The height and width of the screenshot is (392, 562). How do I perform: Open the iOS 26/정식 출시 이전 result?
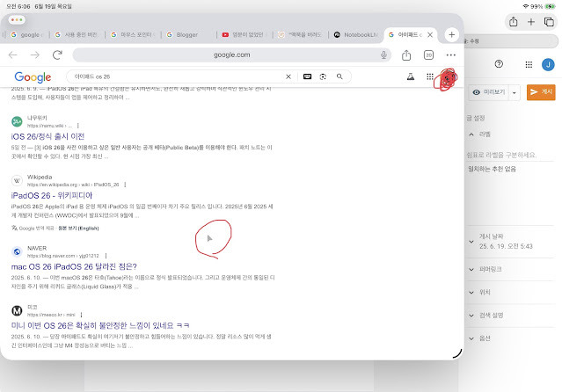[47, 136]
